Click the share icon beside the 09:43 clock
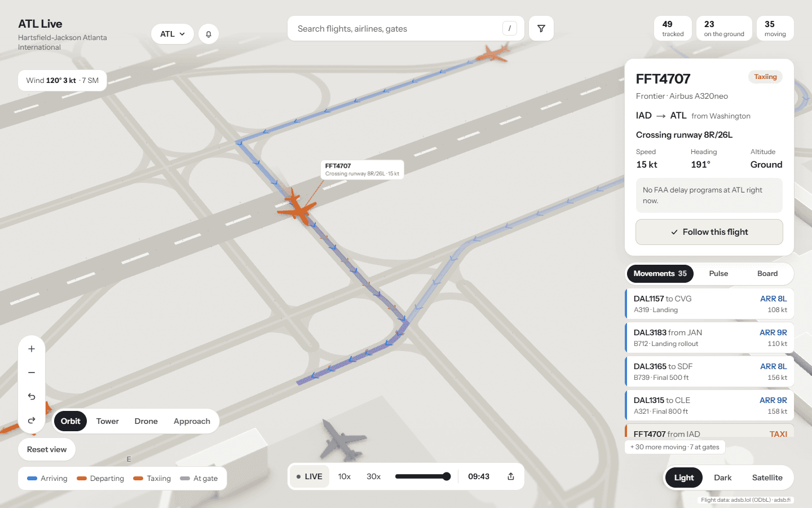Image resolution: width=812 pixels, height=508 pixels. pos(511,476)
